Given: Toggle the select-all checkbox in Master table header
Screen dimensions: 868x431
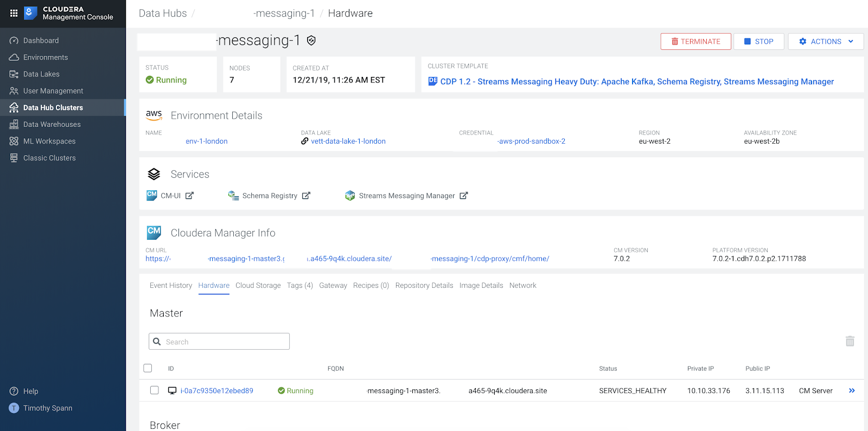Looking at the screenshot, I should point(148,368).
